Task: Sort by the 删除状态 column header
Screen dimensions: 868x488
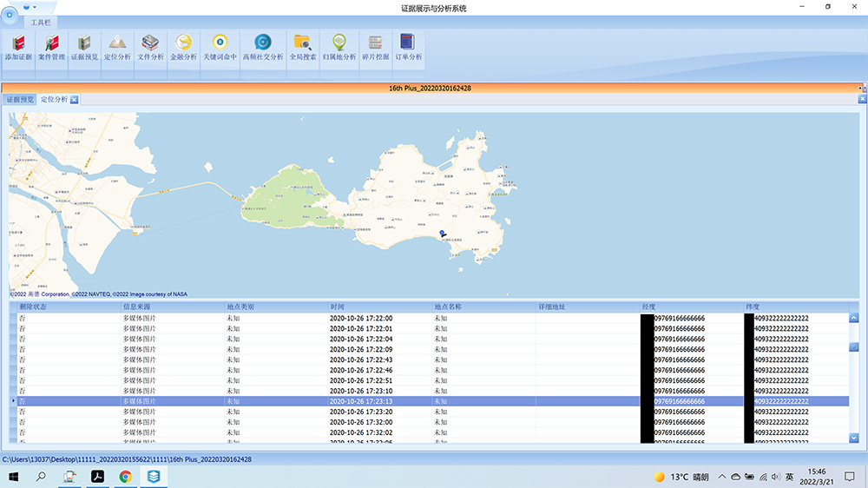Action: tap(69, 307)
